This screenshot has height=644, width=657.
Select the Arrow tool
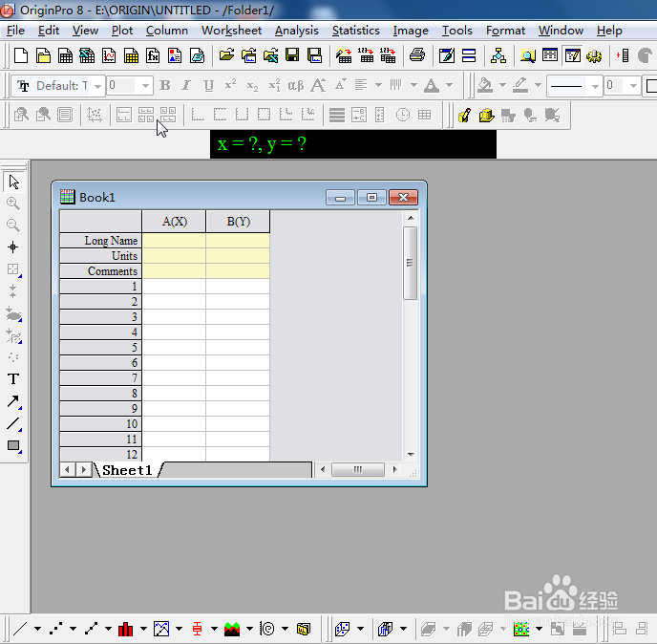coord(13,401)
